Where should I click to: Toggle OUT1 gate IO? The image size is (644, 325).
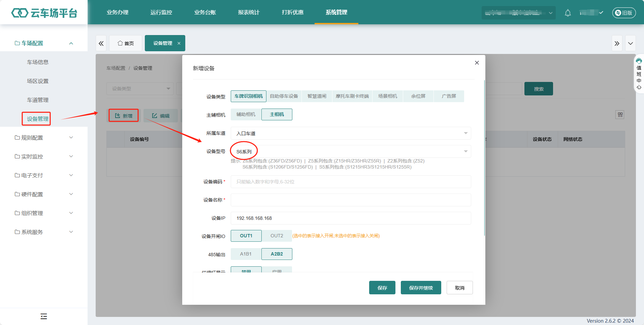(246, 236)
